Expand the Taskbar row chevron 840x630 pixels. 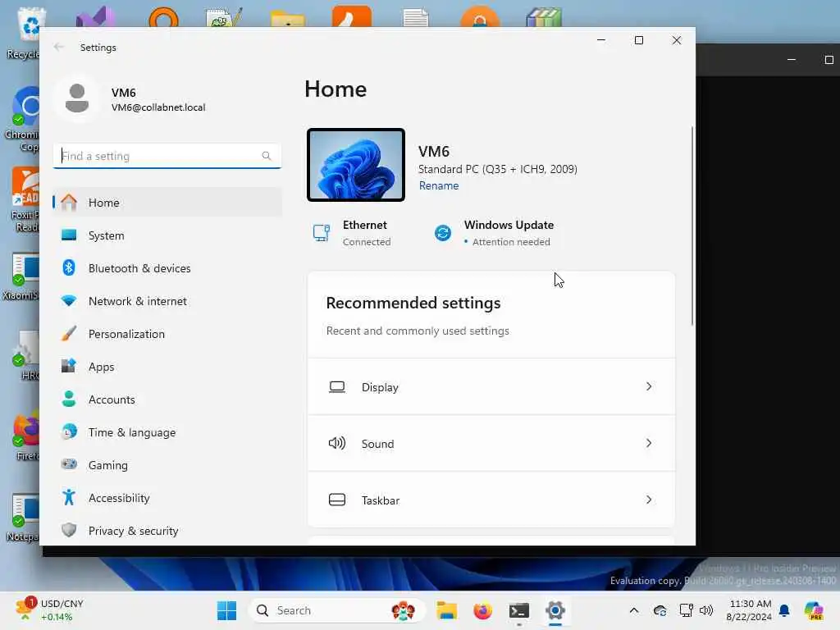tap(649, 500)
